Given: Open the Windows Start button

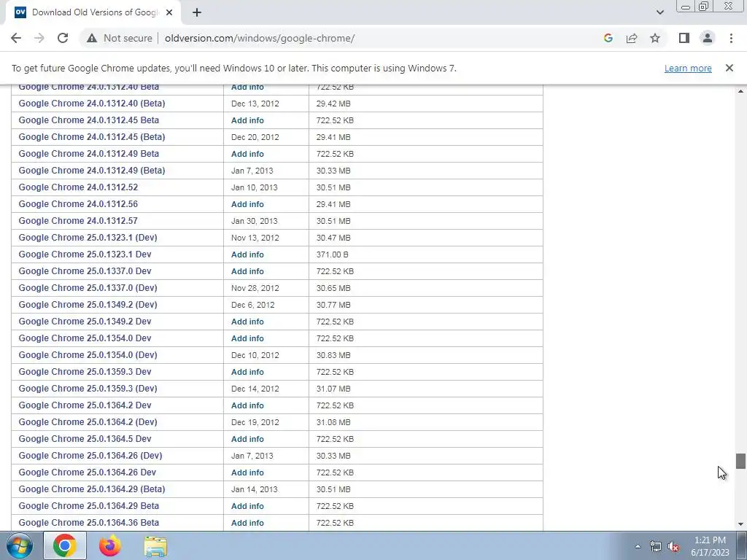Looking at the screenshot, I should pos(20,545).
